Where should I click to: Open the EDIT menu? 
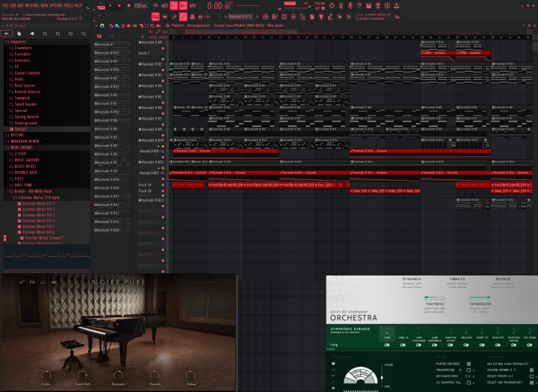pos(13,5)
